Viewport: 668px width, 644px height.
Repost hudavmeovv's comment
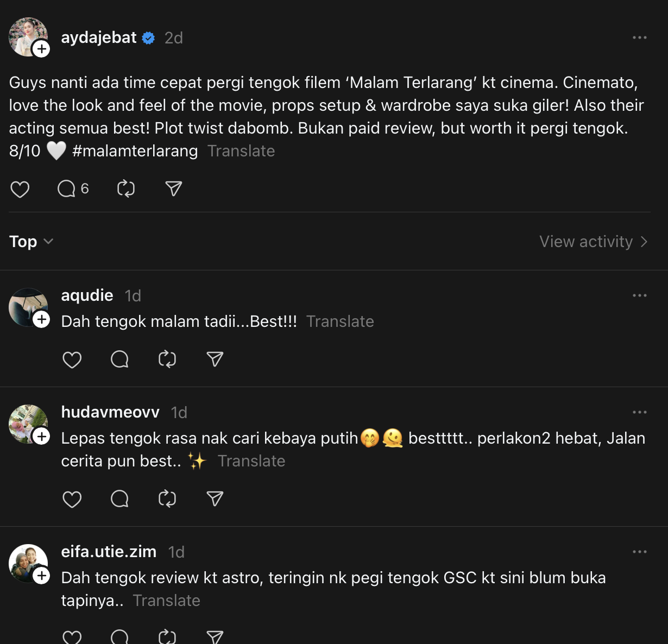167,499
